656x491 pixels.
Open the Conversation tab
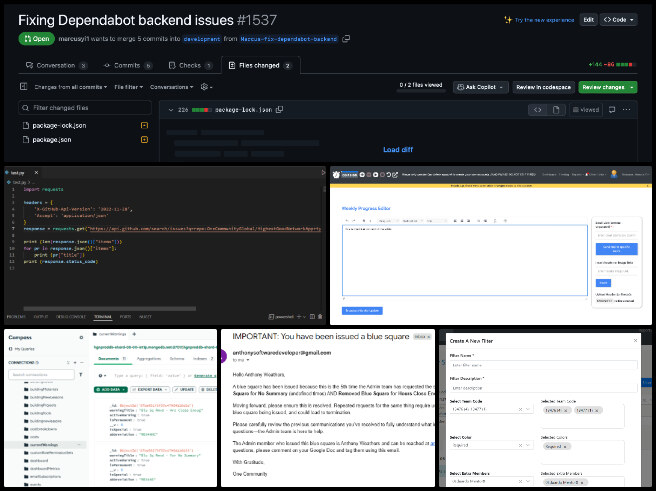click(x=56, y=65)
